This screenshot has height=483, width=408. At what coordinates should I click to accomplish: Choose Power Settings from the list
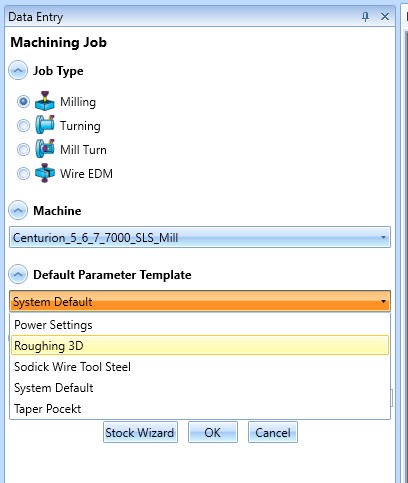click(200, 325)
